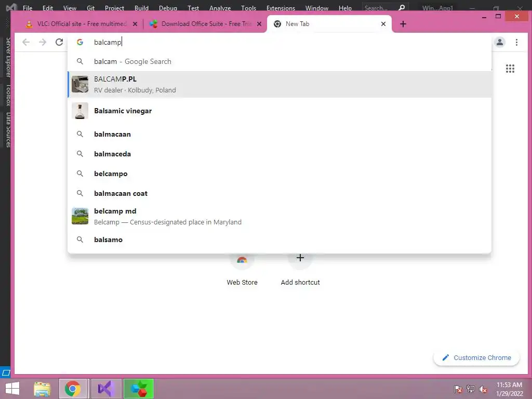Screen dimensions: 532x399
Task: Open File Explorer from the taskbar
Action: pyautogui.click(x=42, y=389)
